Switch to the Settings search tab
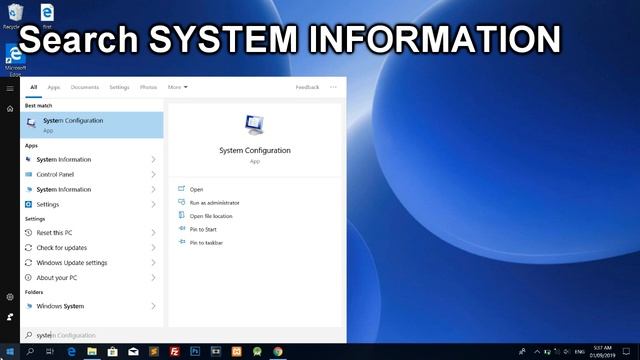The height and width of the screenshot is (360, 640). click(119, 87)
